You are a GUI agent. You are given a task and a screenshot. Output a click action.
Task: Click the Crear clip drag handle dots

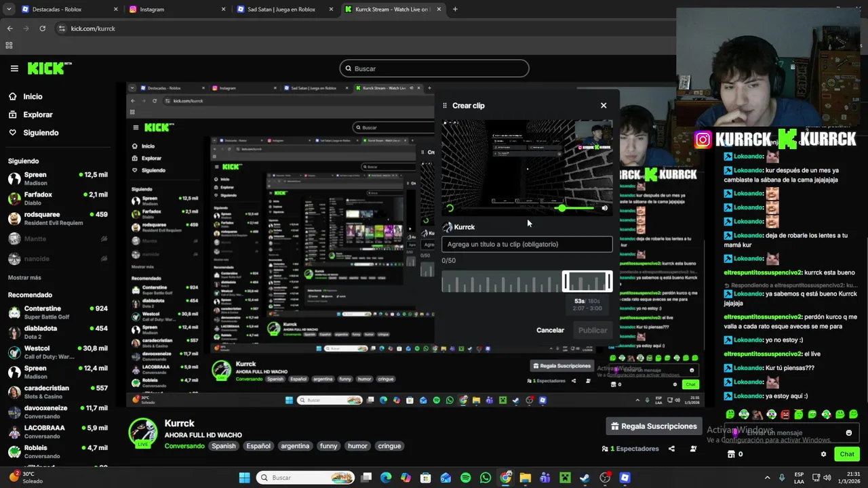tap(445, 106)
